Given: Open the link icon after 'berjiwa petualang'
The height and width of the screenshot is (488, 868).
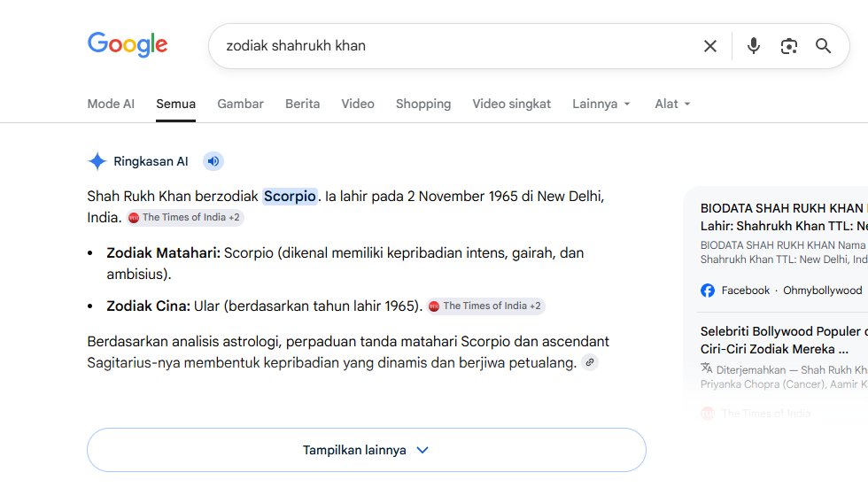Looking at the screenshot, I should pyautogui.click(x=590, y=362).
